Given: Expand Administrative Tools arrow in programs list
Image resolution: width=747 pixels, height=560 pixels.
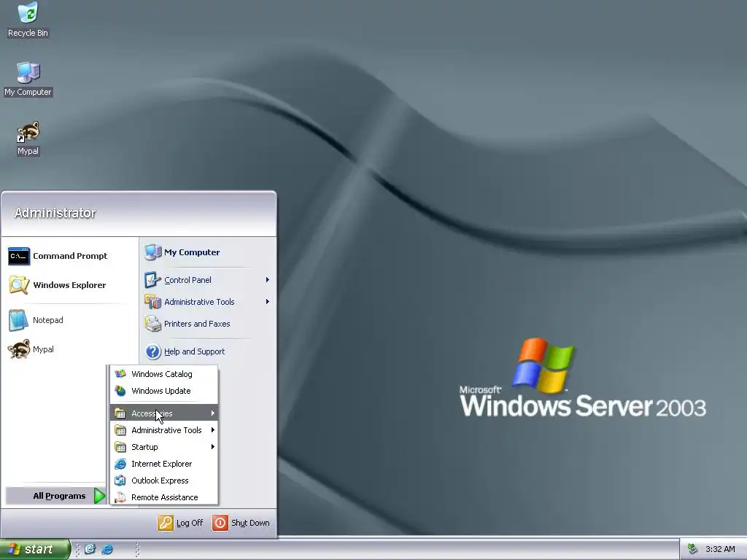Looking at the screenshot, I should coord(212,430).
